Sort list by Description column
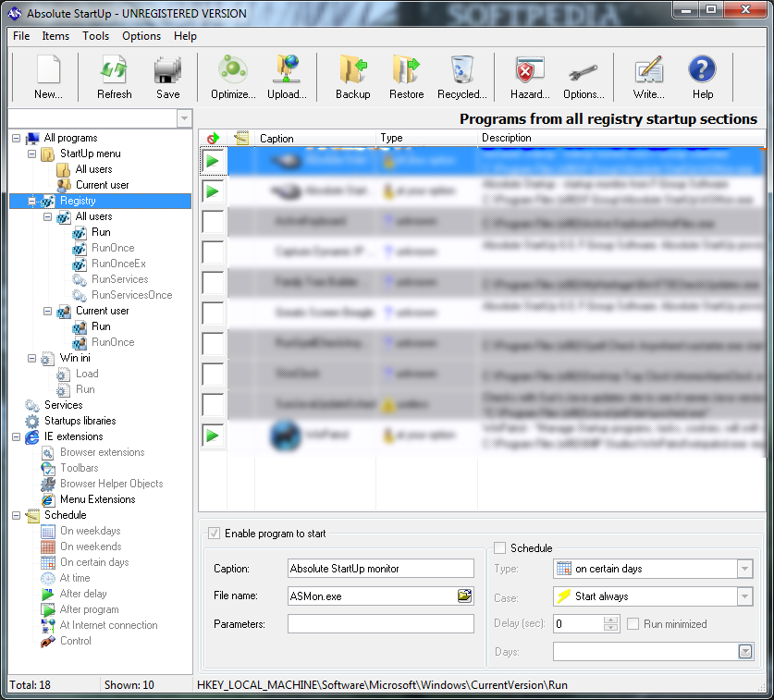The width and height of the screenshot is (774, 700). point(621,138)
